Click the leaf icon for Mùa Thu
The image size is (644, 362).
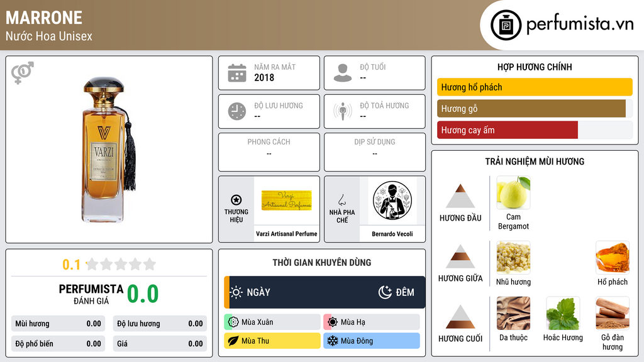233,341
